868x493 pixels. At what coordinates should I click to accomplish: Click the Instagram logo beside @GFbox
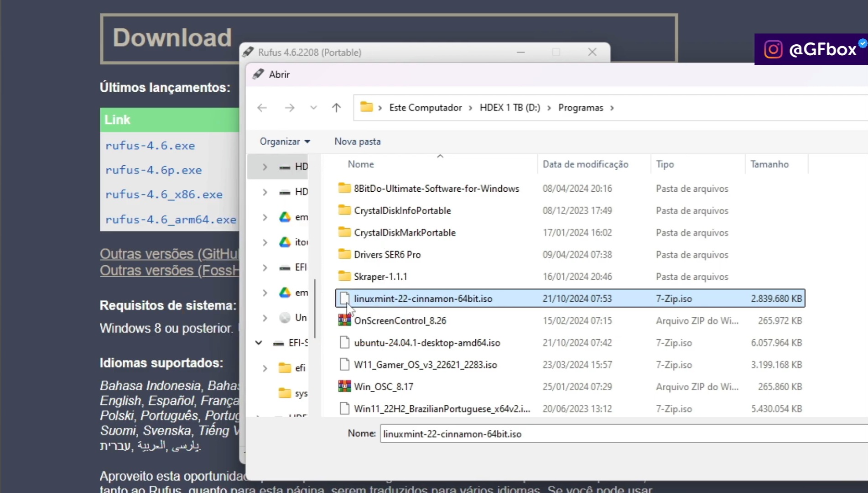773,49
